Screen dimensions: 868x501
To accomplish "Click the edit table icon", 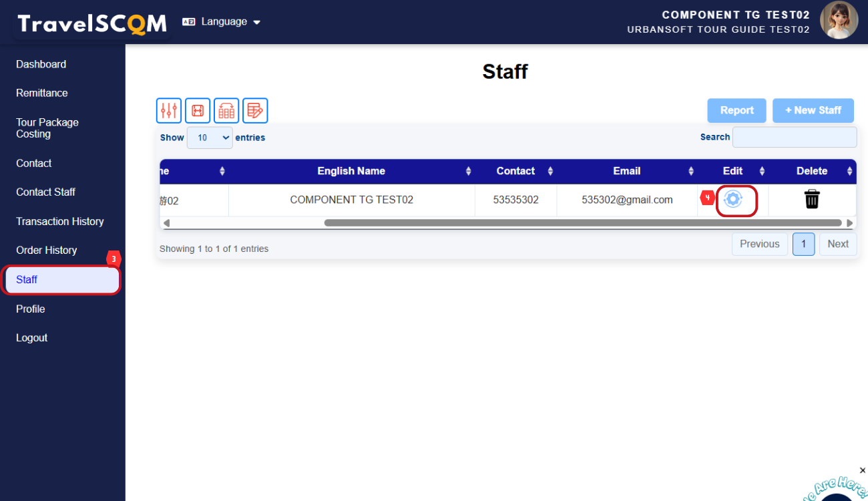I will click(x=255, y=111).
